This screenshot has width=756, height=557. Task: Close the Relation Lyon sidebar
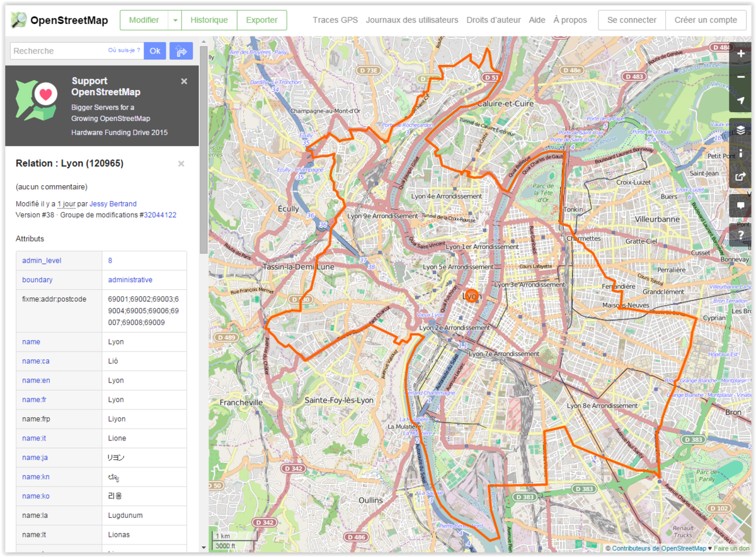(x=181, y=164)
